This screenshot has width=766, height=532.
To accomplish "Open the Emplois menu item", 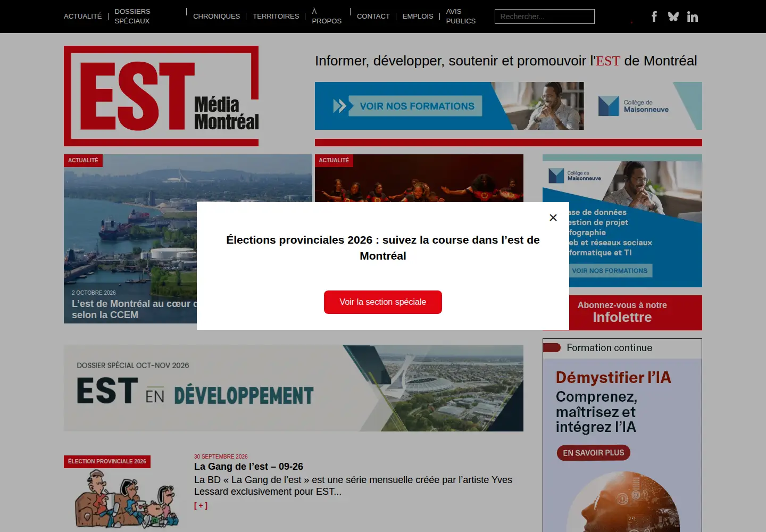I will point(418,16).
